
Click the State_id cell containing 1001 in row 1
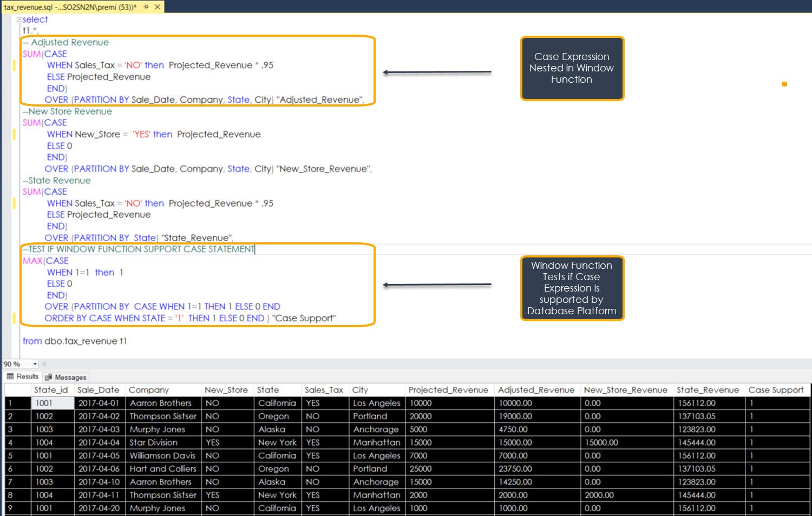(51, 403)
